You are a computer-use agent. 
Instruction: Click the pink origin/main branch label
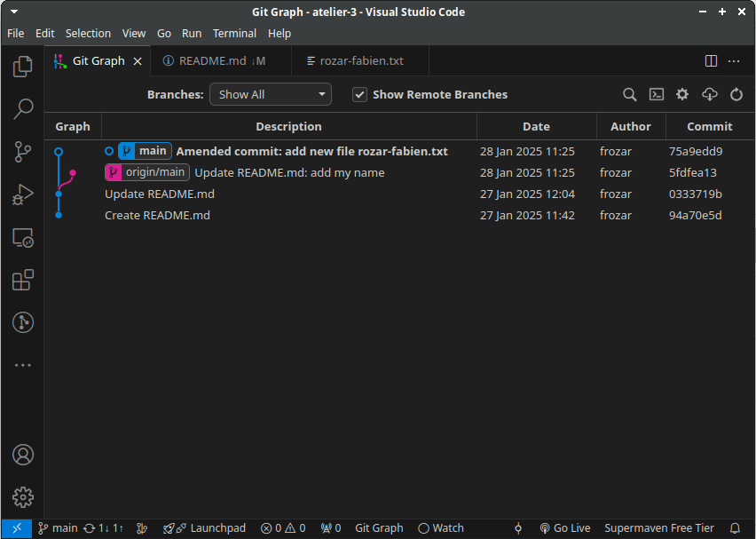point(147,172)
